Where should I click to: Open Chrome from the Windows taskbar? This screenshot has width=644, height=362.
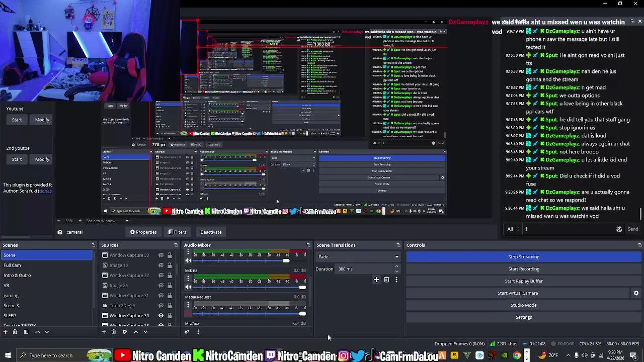[517, 355]
